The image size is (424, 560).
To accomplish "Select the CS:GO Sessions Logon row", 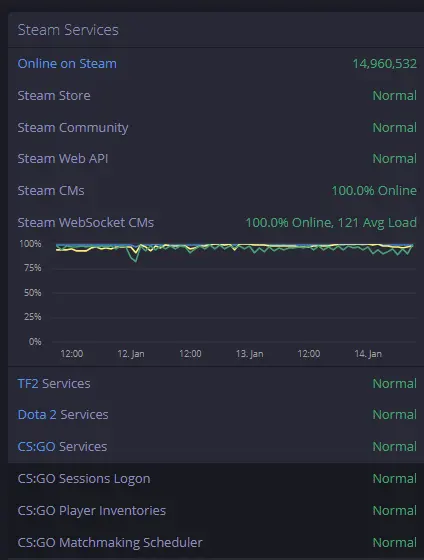I will [x=216, y=479].
